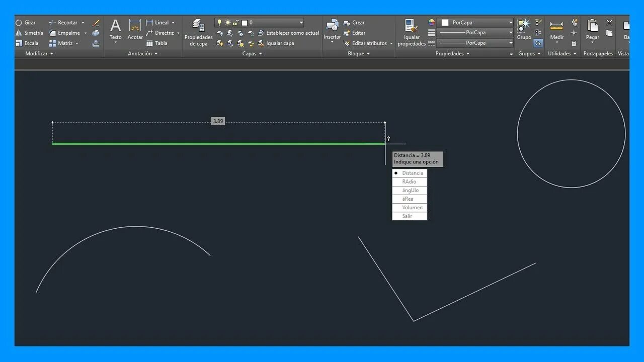Click Establecer como actual
The image size is (644, 362).
289,33
